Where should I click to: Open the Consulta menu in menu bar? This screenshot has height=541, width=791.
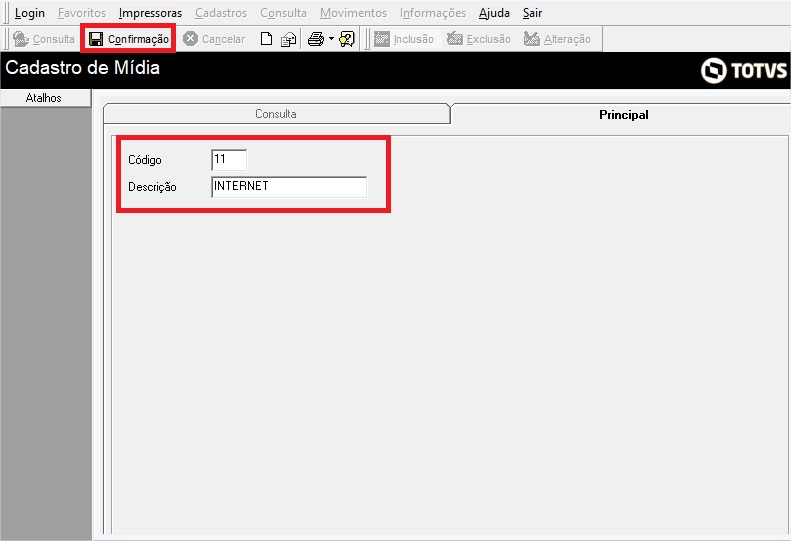point(283,13)
